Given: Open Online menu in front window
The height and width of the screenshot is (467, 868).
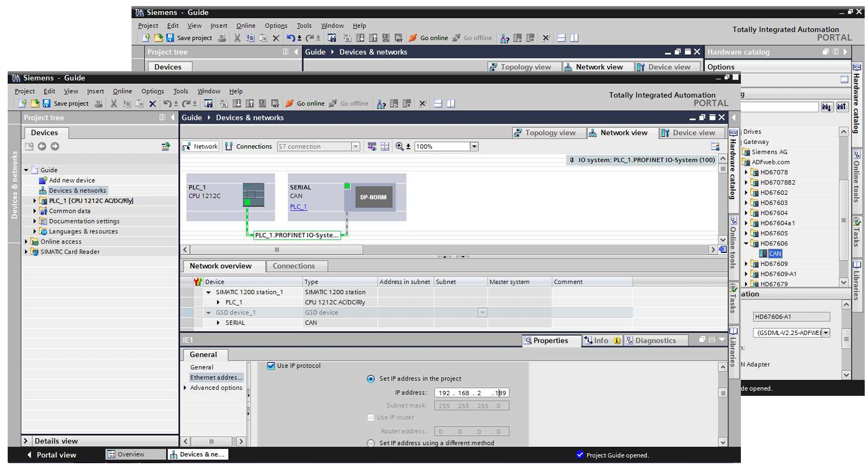Looking at the screenshot, I should (122, 91).
